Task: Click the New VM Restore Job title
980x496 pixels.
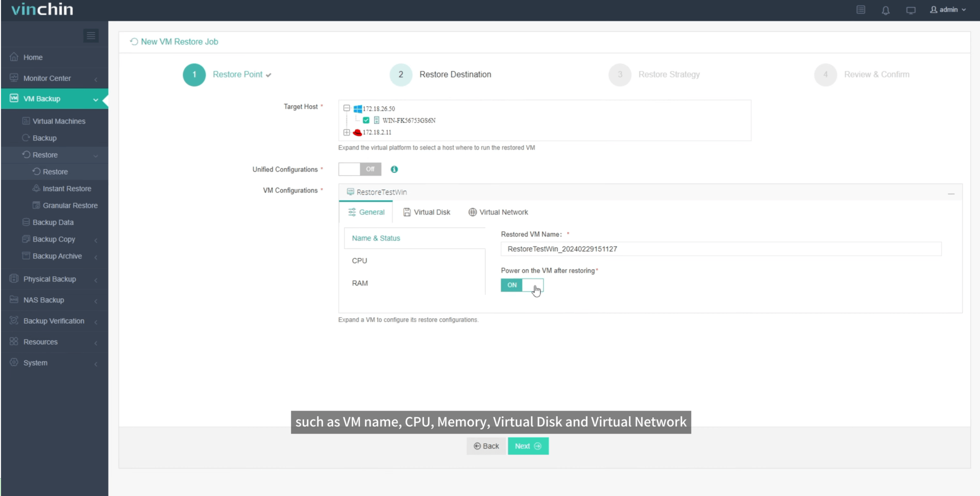Action: [179, 42]
